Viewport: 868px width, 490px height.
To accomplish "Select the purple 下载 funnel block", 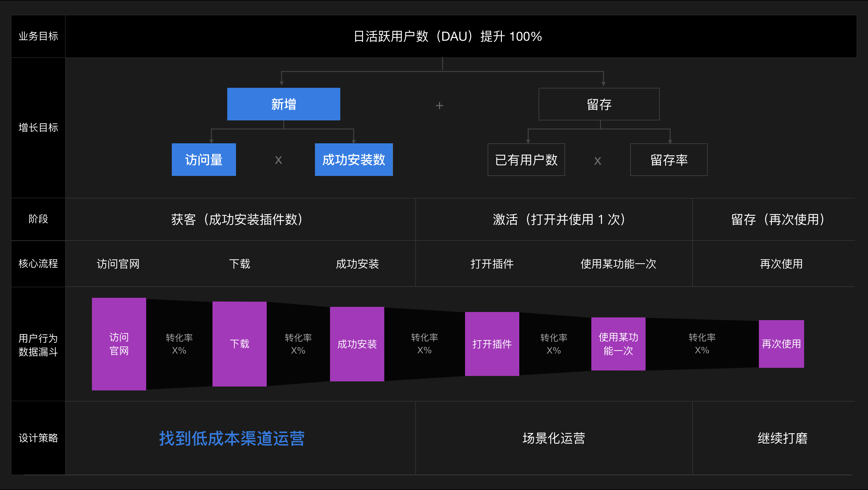I will click(x=239, y=344).
